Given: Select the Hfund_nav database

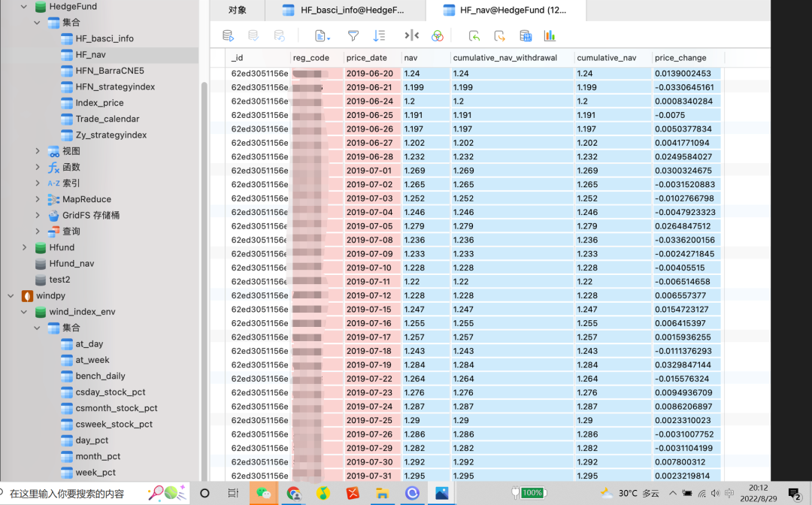Looking at the screenshot, I should [71, 263].
